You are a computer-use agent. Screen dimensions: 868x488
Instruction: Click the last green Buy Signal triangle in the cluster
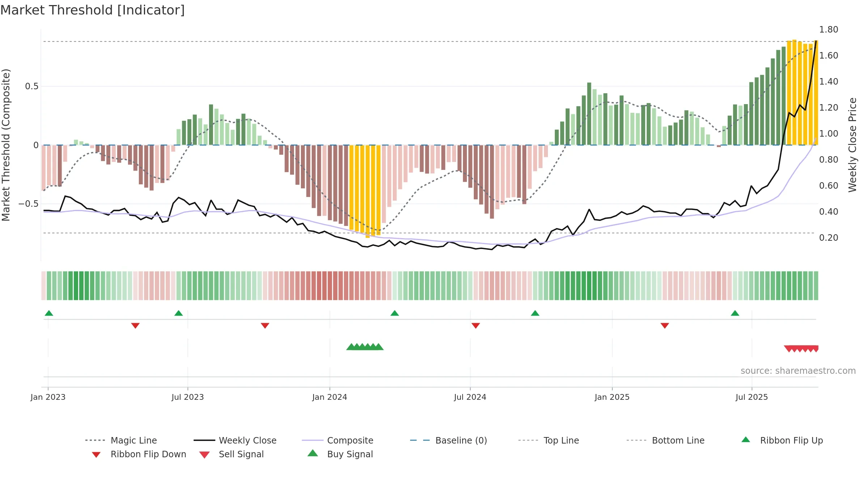point(379,347)
